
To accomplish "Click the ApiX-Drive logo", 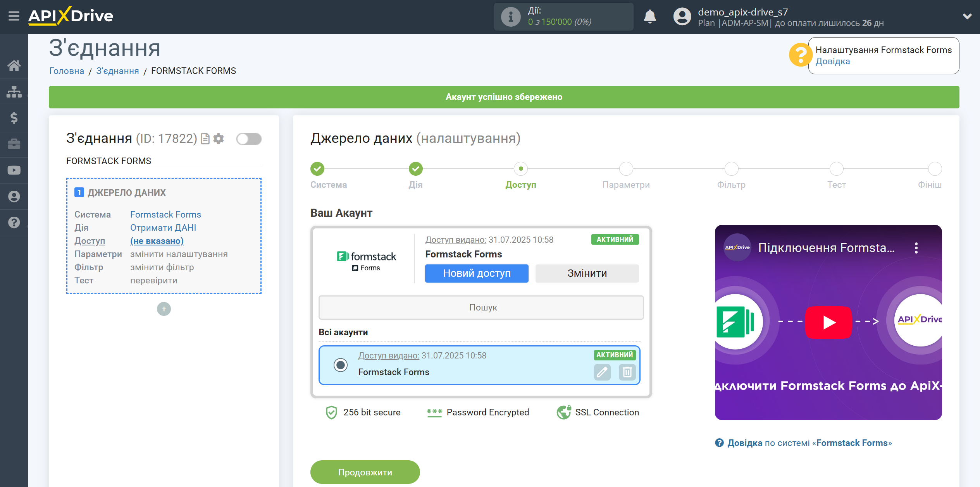I will (x=71, y=16).
